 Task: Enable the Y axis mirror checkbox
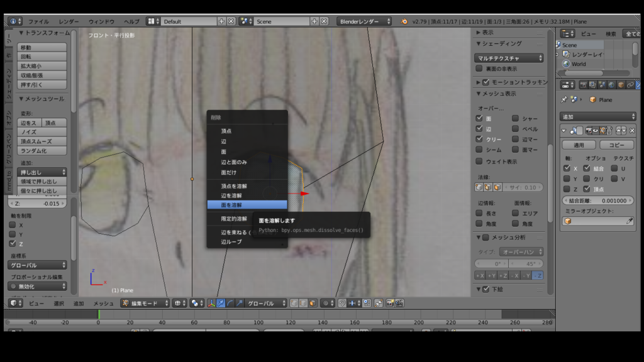click(568, 178)
